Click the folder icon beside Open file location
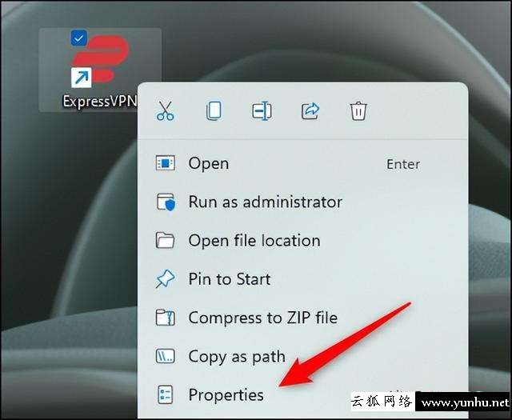This screenshot has height=420, width=512. click(x=165, y=240)
